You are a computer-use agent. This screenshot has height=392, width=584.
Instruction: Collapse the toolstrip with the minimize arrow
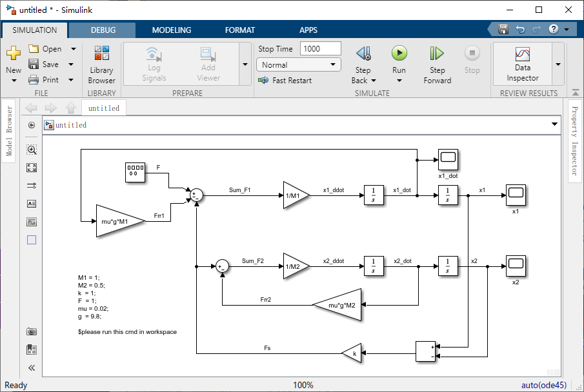[576, 92]
